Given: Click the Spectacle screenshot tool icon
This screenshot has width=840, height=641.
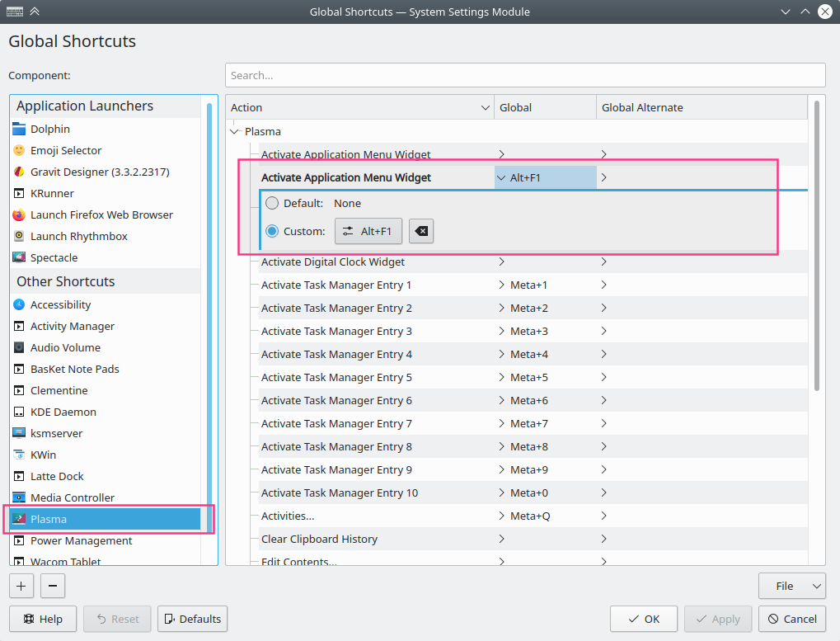Looking at the screenshot, I should [x=21, y=257].
